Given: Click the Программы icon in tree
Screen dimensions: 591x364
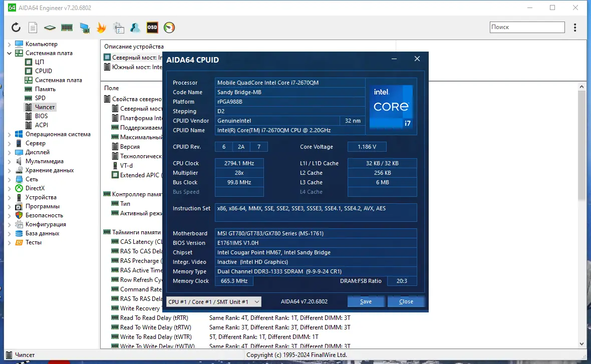Looking at the screenshot, I should coord(19,206).
